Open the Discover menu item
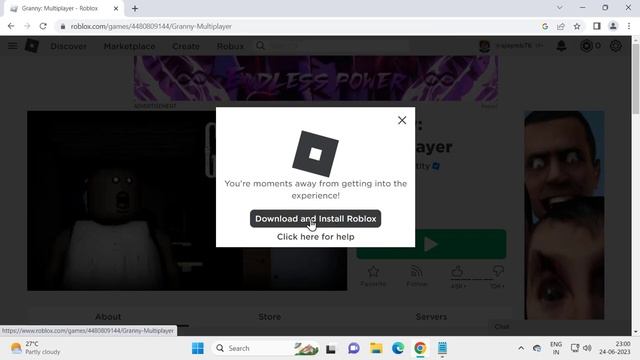This screenshot has width=640, height=360. (69, 46)
